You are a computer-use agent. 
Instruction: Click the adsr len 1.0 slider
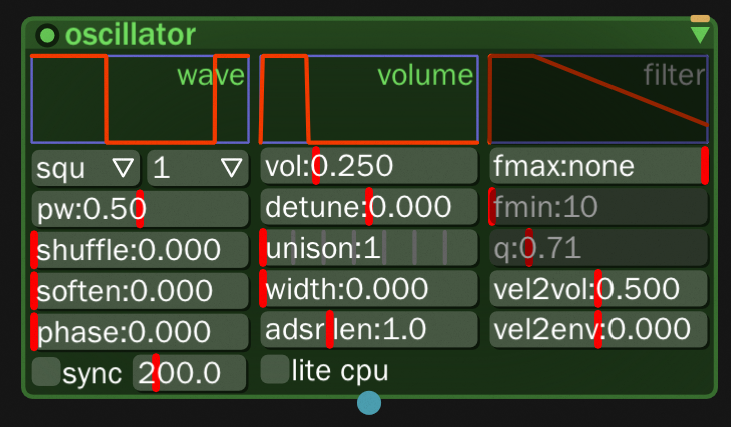(369, 329)
